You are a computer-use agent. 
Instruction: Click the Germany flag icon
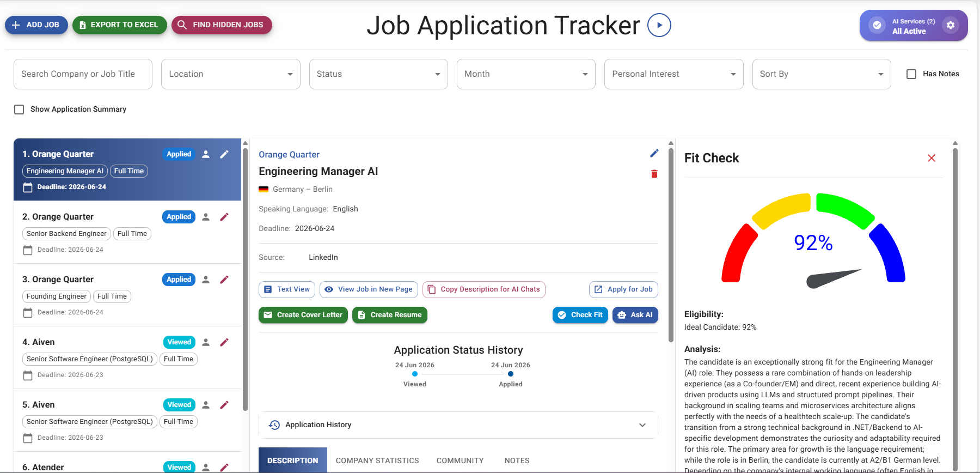point(264,189)
